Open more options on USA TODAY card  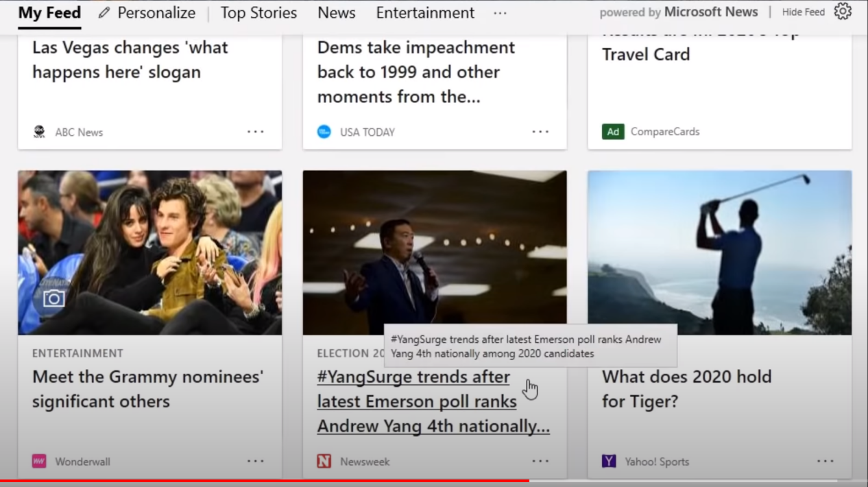point(540,132)
